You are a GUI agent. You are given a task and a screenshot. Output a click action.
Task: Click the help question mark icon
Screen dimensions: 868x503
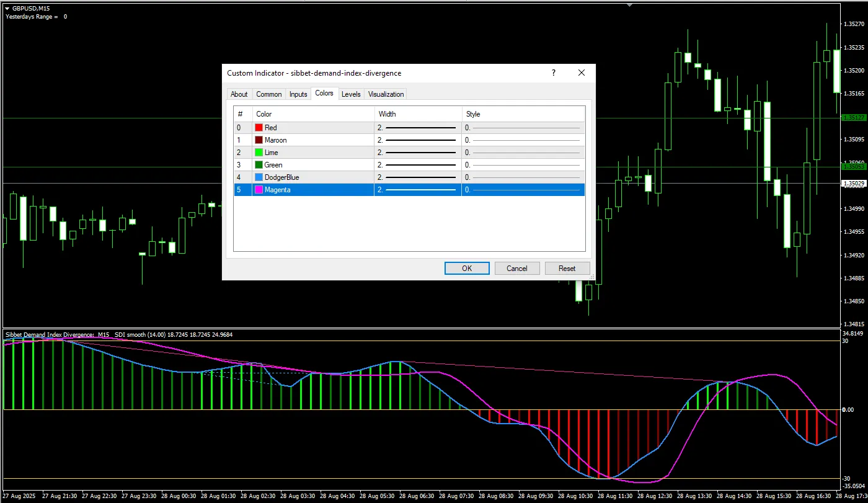tap(554, 73)
